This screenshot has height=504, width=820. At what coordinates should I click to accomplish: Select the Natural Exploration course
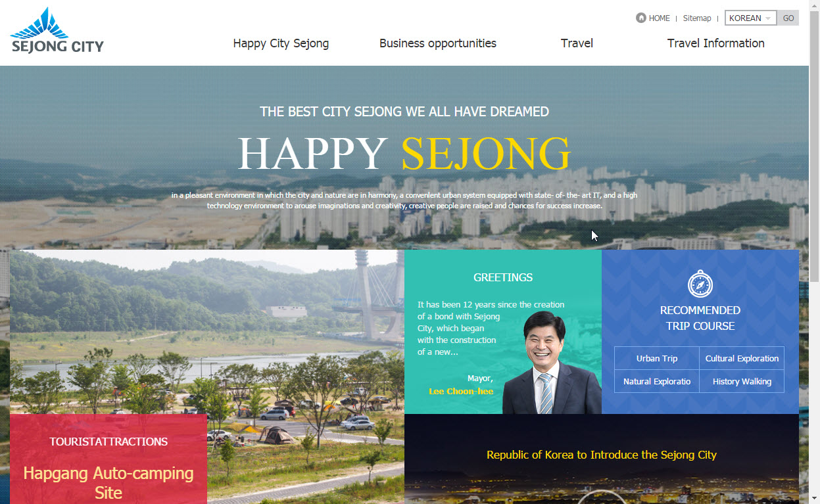pyautogui.click(x=657, y=381)
